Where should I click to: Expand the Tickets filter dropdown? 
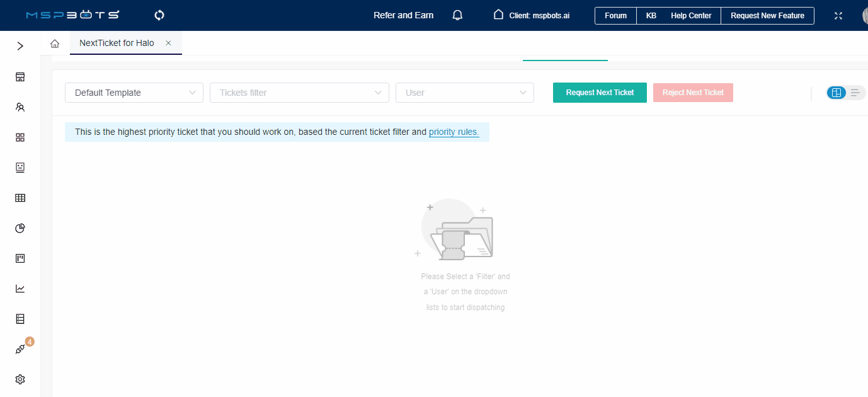click(x=299, y=92)
